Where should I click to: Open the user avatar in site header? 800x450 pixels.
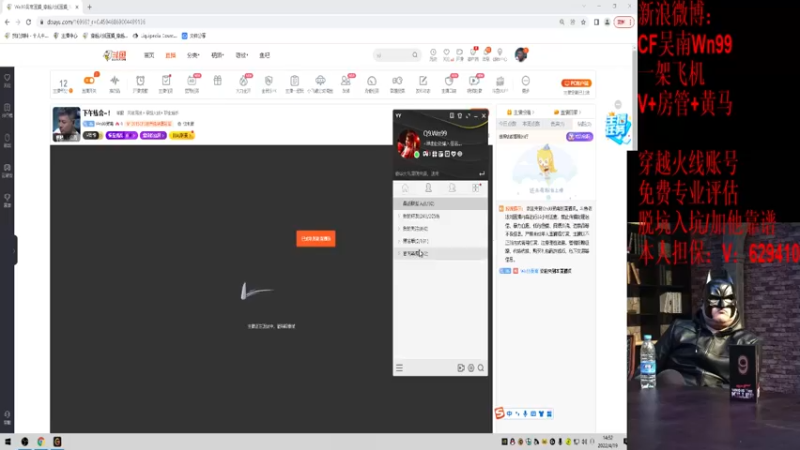coord(520,55)
